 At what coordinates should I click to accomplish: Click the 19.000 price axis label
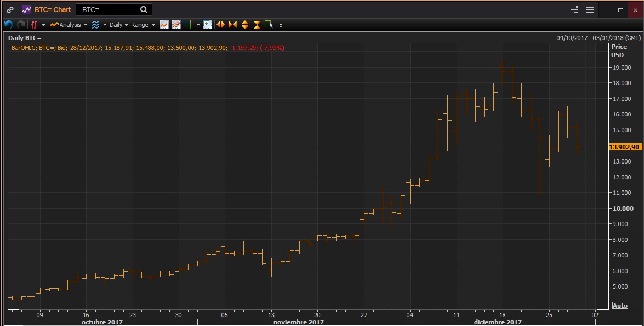pos(622,68)
